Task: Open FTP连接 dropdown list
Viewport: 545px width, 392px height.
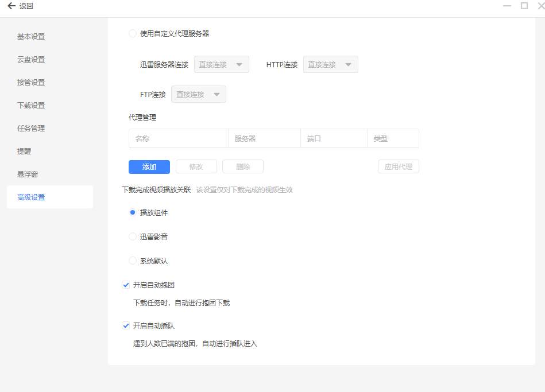Action: point(199,94)
